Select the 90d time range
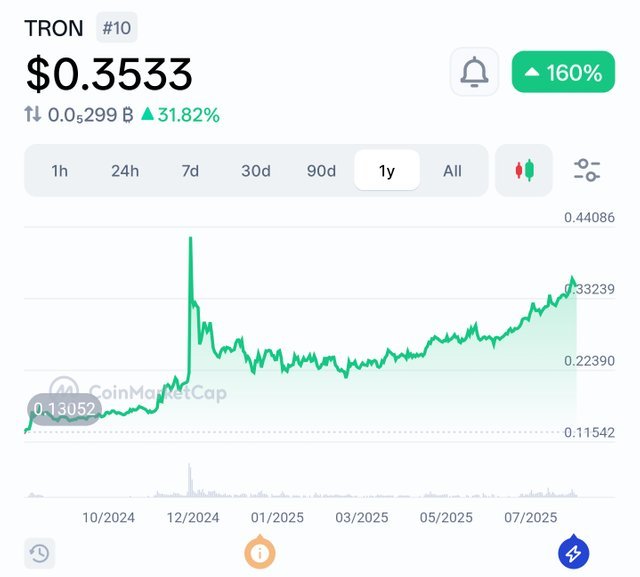The image size is (640, 577). click(321, 171)
